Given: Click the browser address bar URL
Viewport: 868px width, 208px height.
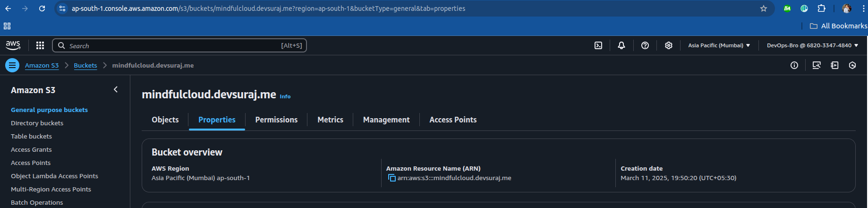Looking at the screenshot, I should click(x=268, y=9).
